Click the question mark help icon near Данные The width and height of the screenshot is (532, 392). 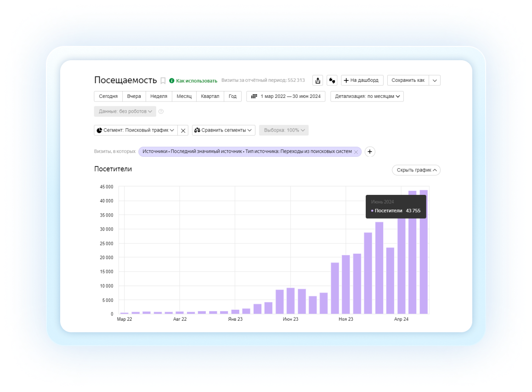click(x=161, y=111)
